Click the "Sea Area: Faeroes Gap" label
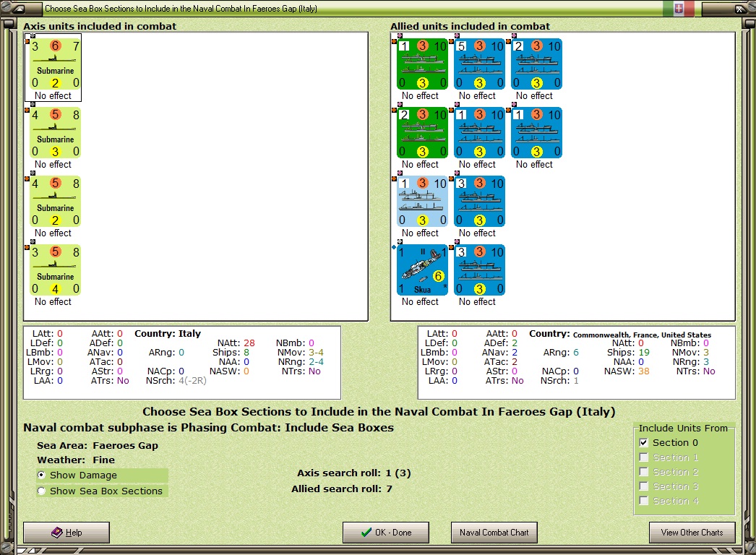Viewport: 756px width, 555px height. click(98, 446)
